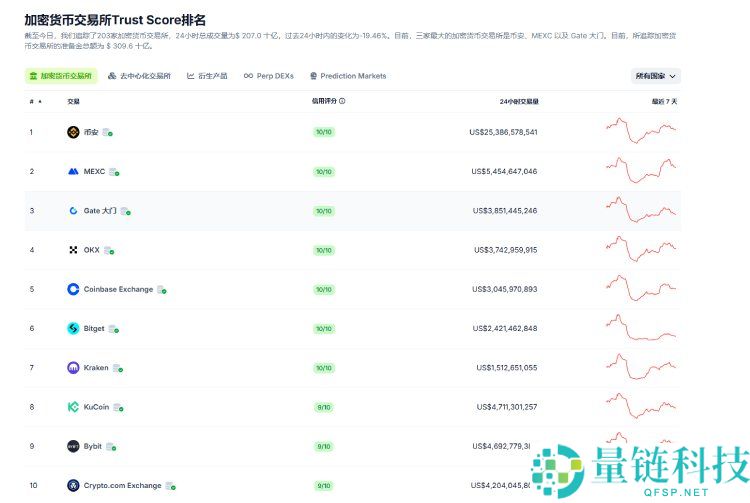Click the Kraken purple logo icon
The height and width of the screenshot is (503, 750).
tap(73, 368)
